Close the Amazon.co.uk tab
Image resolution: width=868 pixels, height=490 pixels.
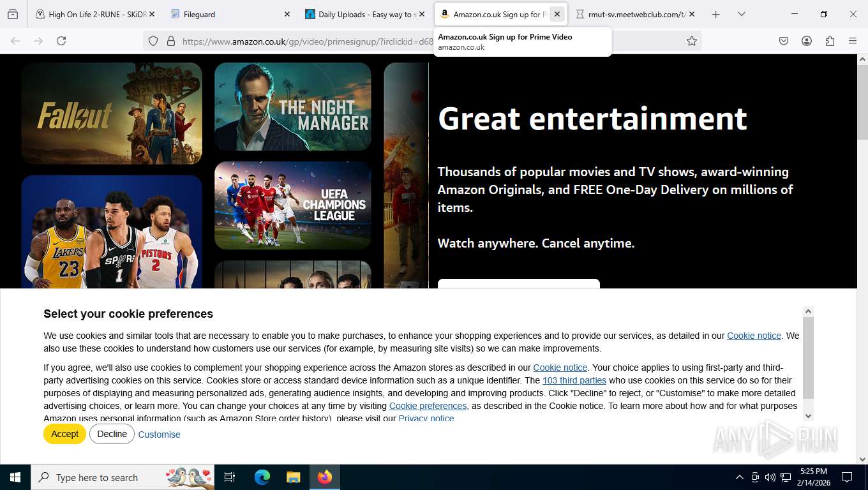[557, 14]
